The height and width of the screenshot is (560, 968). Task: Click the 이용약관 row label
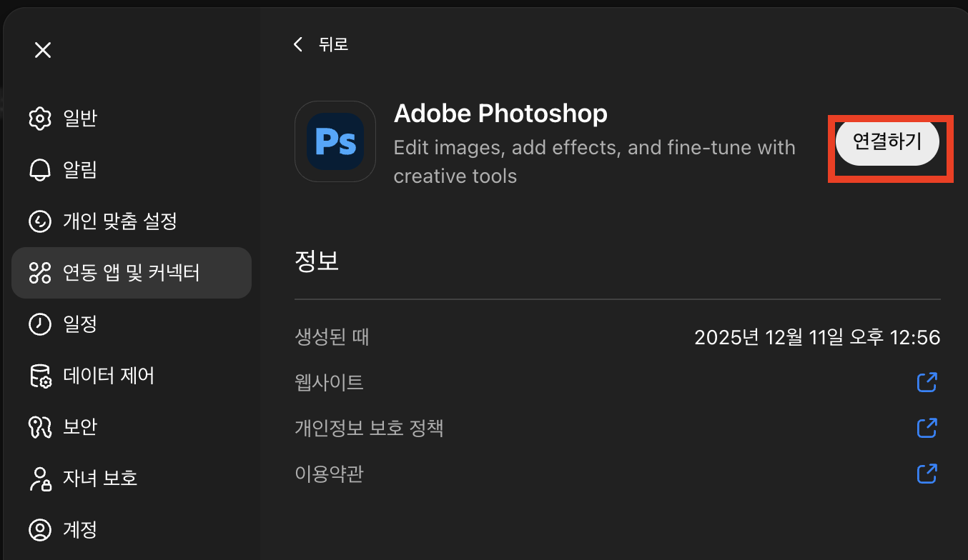point(329,474)
